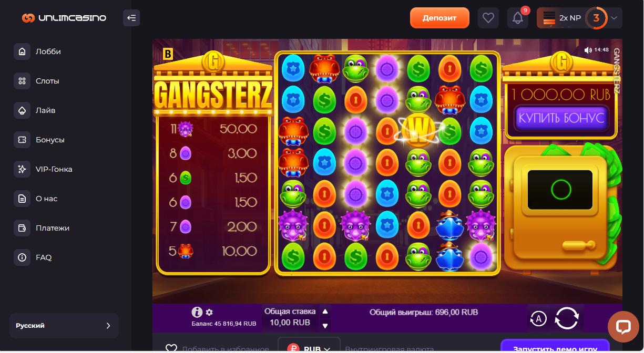Click the orange Депозит button
644x353 pixels.
(x=439, y=18)
